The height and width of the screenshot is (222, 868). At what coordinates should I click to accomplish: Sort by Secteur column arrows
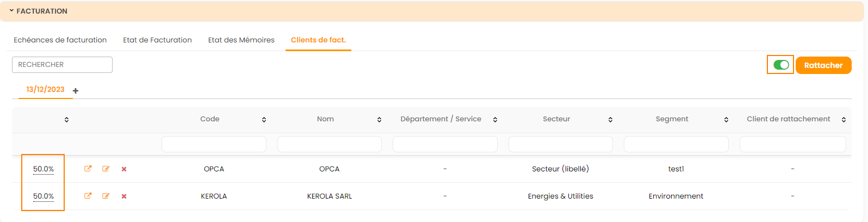[x=610, y=120]
